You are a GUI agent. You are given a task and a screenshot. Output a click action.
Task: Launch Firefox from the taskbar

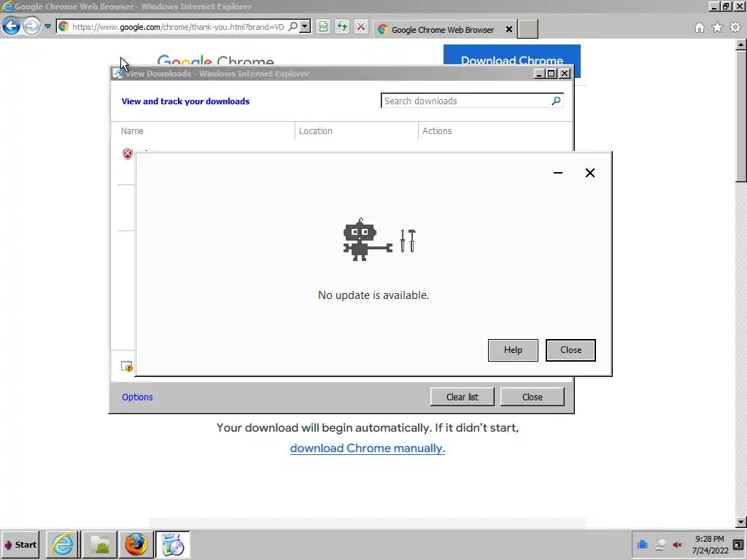pyautogui.click(x=136, y=544)
